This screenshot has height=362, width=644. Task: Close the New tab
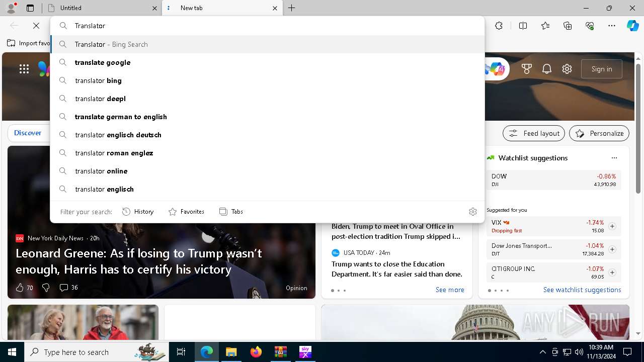pyautogui.click(x=275, y=8)
